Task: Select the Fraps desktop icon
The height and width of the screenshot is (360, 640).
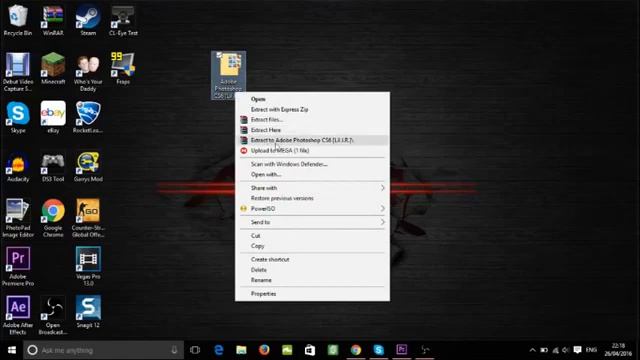Action: [123, 69]
